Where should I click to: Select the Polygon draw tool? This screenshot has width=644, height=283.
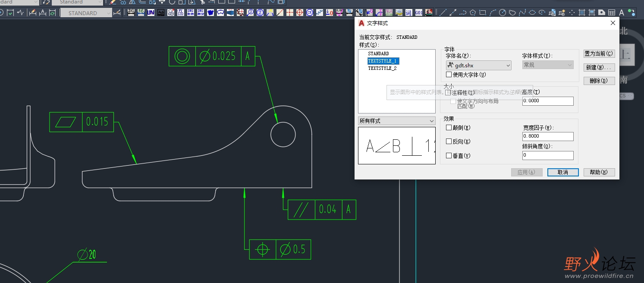point(473,13)
